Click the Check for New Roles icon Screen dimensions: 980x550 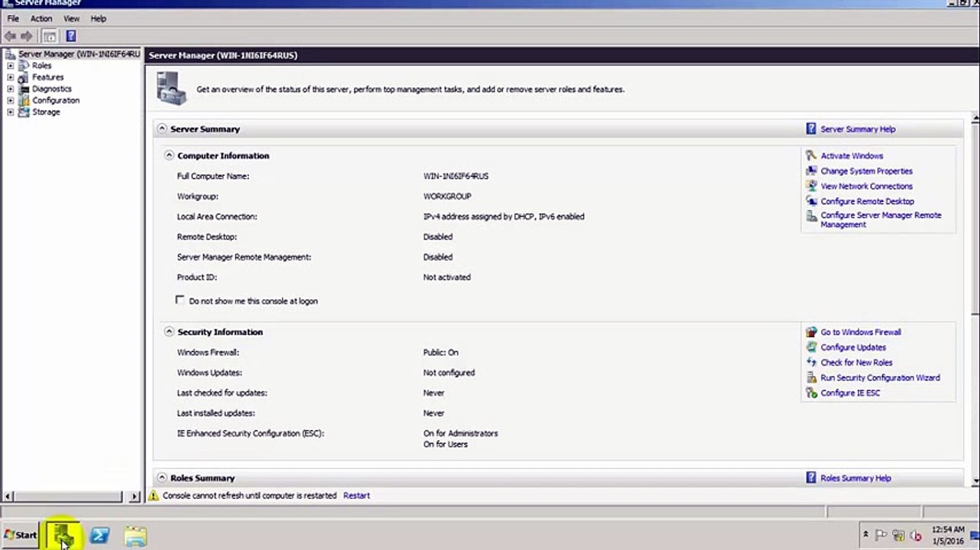click(811, 363)
